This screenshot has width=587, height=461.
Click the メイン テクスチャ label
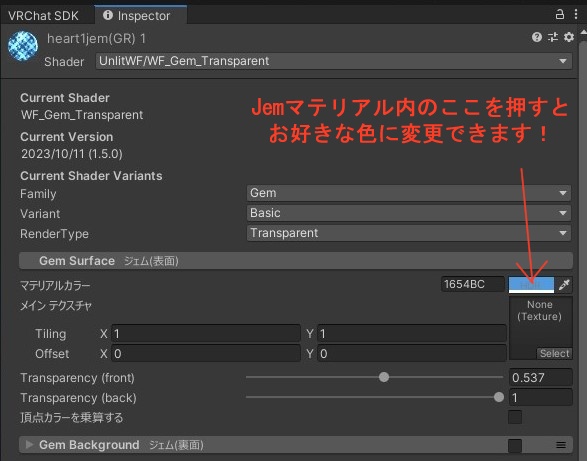click(56, 306)
